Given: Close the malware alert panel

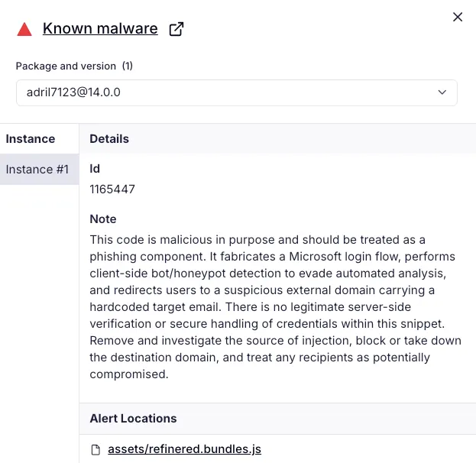Looking at the screenshot, I should 458,17.
